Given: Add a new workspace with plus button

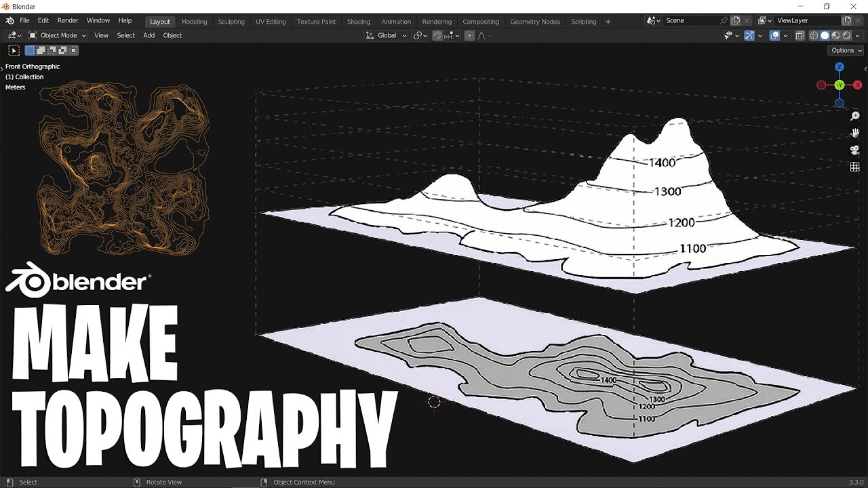Looking at the screenshot, I should (x=608, y=22).
